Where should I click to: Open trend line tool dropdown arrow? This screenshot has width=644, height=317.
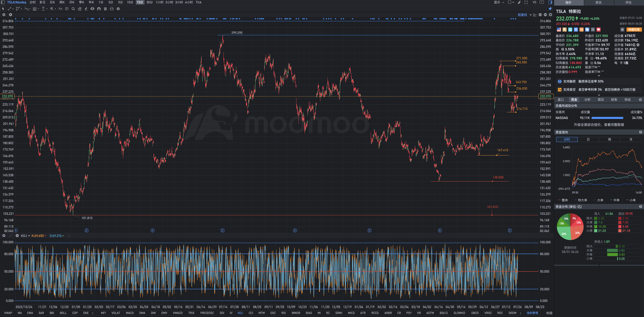[13, 9]
